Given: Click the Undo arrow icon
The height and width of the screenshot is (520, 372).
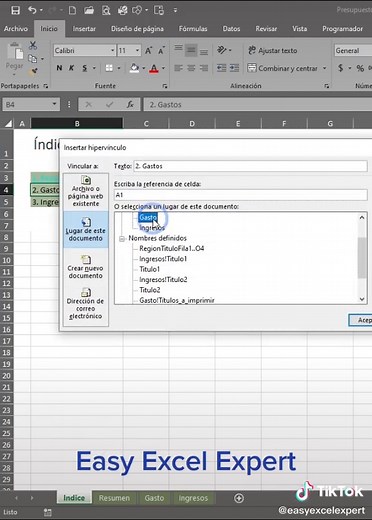Looking at the screenshot, I should coord(32,10).
